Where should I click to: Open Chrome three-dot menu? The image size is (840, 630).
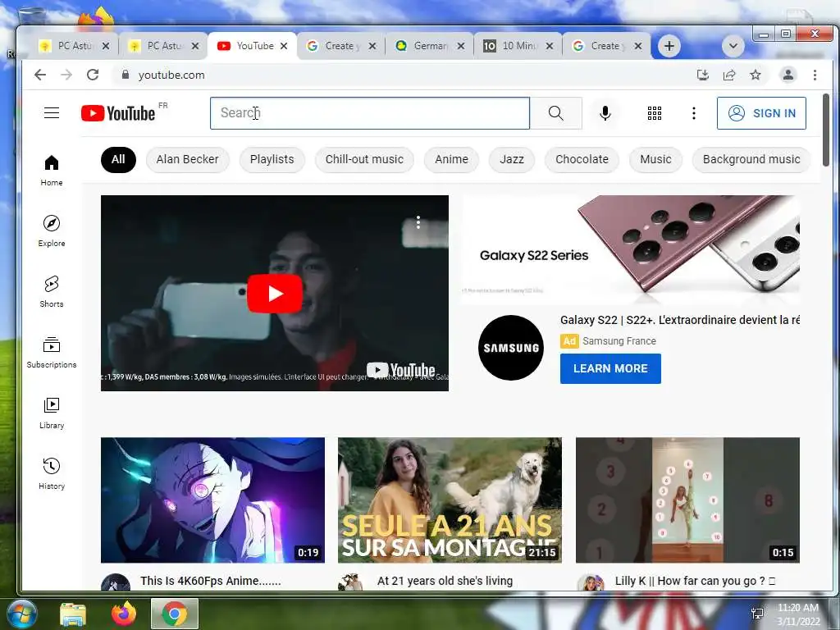[x=815, y=75]
